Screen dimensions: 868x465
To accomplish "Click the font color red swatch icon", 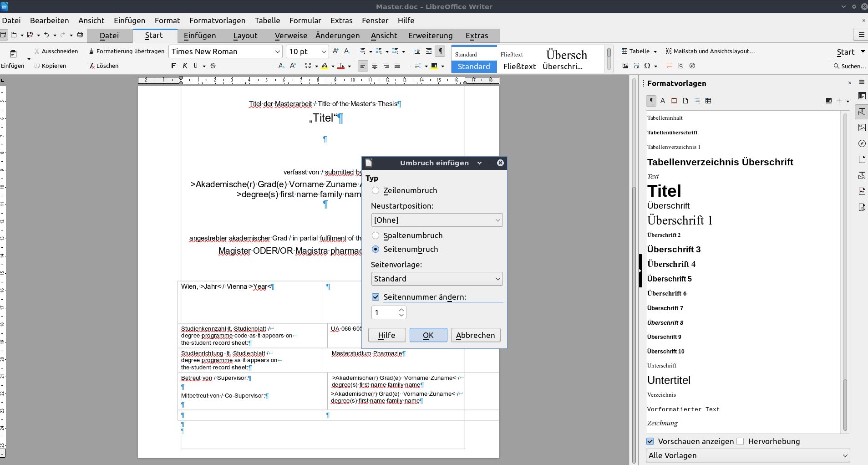I will click(341, 66).
